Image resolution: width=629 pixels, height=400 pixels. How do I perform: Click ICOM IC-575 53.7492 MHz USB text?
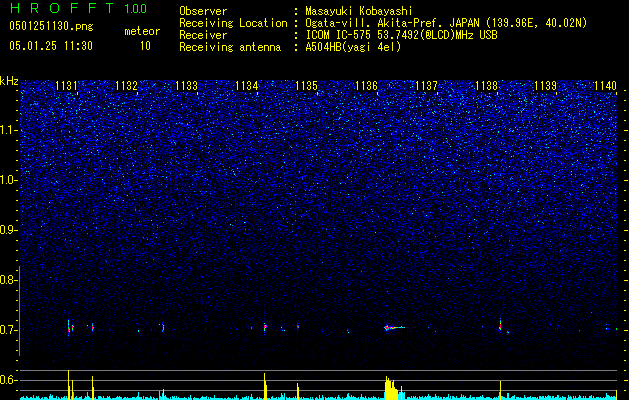click(401, 35)
